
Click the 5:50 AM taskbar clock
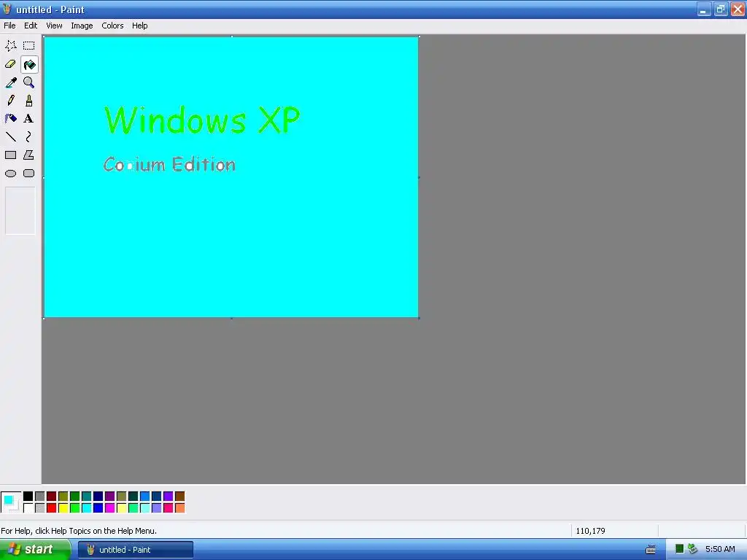pyautogui.click(x=720, y=550)
